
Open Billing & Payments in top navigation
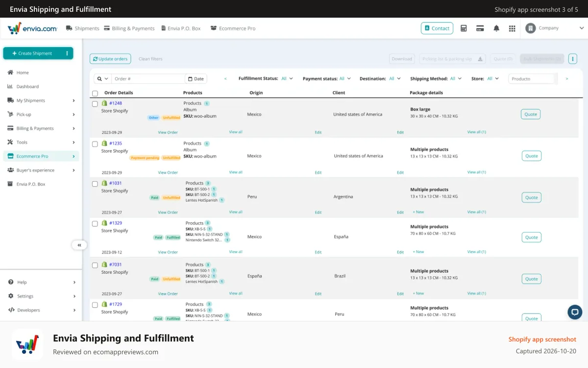pos(129,28)
